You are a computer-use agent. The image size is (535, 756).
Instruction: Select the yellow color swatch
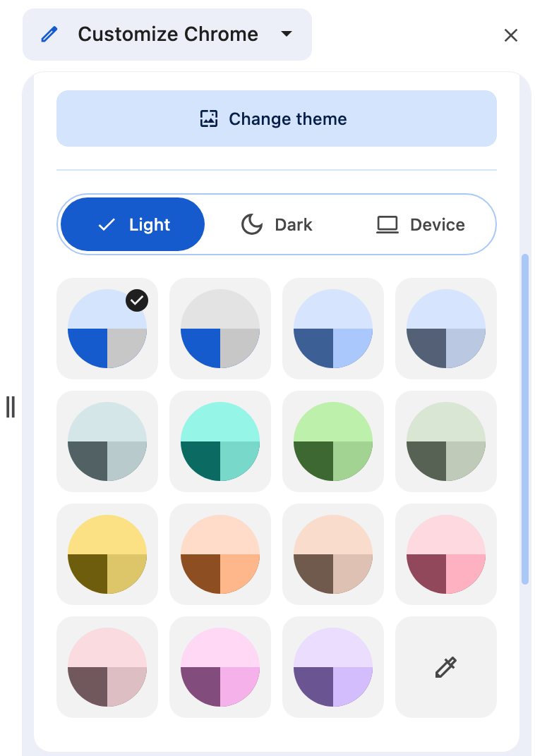[x=107, y=554]
